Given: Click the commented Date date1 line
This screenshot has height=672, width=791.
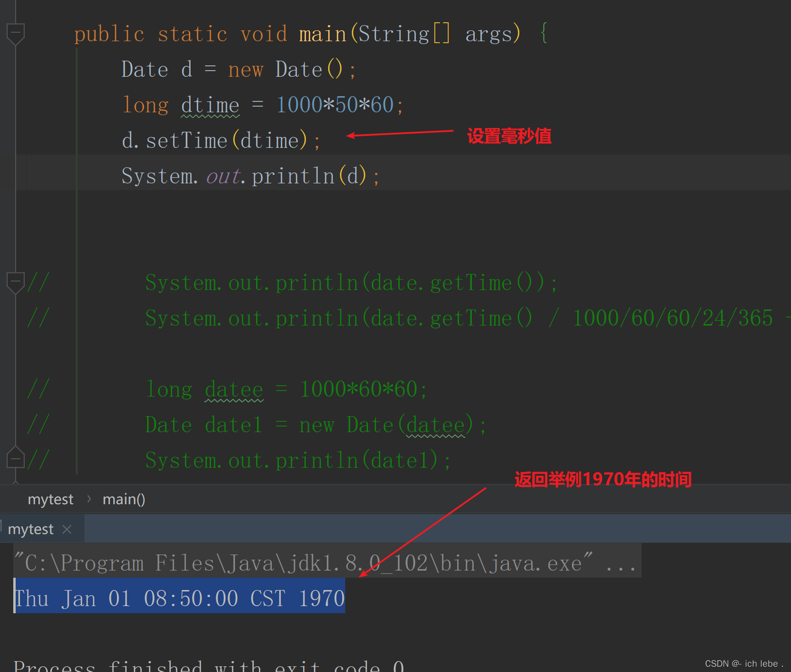Looking at the screenshot, I should click(313, 425).
